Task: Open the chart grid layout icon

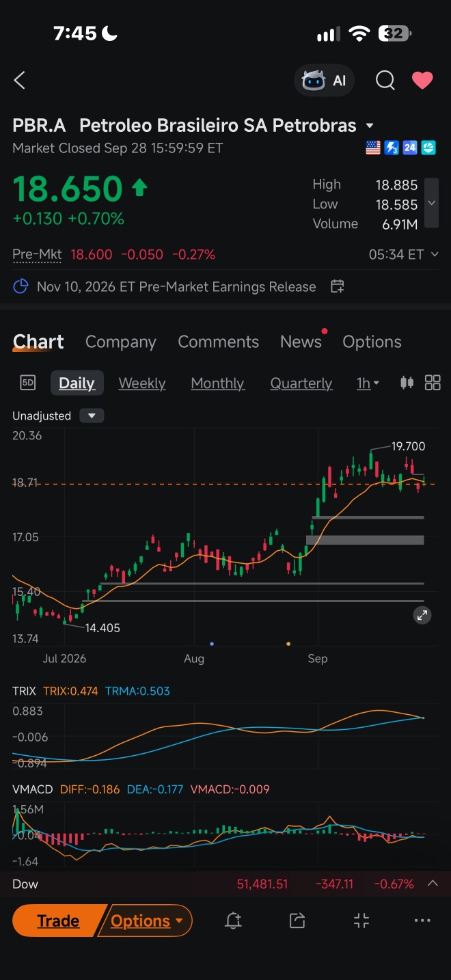Action: 433,383
